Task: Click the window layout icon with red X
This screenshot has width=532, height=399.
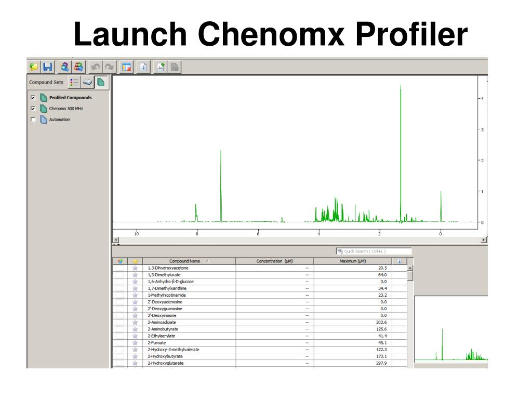Action: click(127, 67)
